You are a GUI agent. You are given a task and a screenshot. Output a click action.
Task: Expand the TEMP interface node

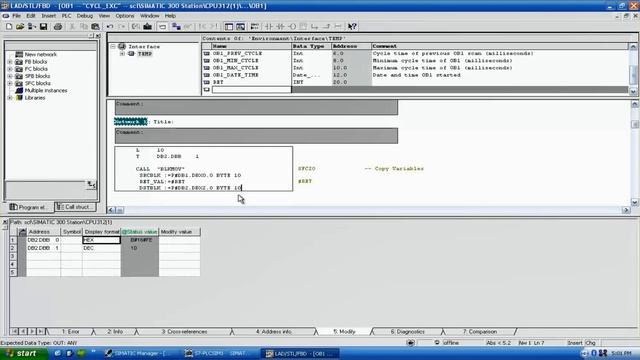click(x=122, y=54)
